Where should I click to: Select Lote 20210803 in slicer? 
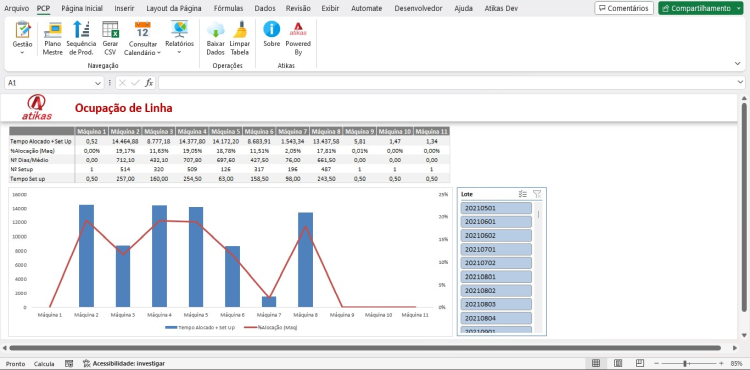tap(496, 304)
